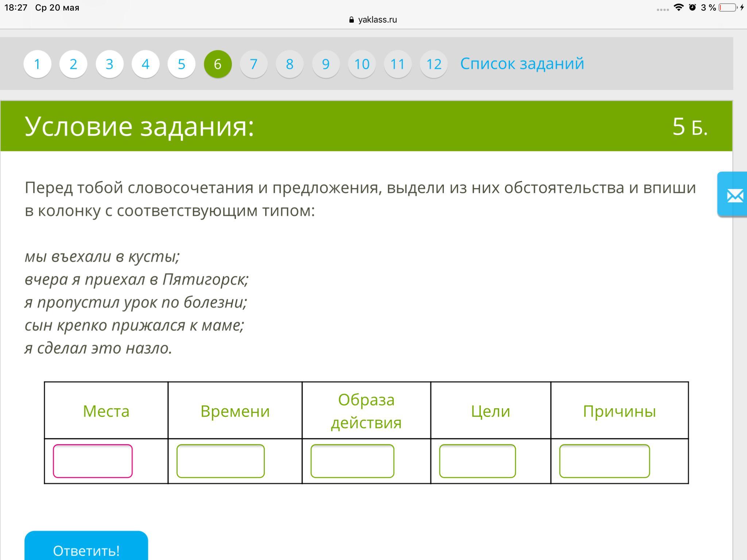Jump to task number 5
The height and width of the screenshot is (560, 747).
182,64
